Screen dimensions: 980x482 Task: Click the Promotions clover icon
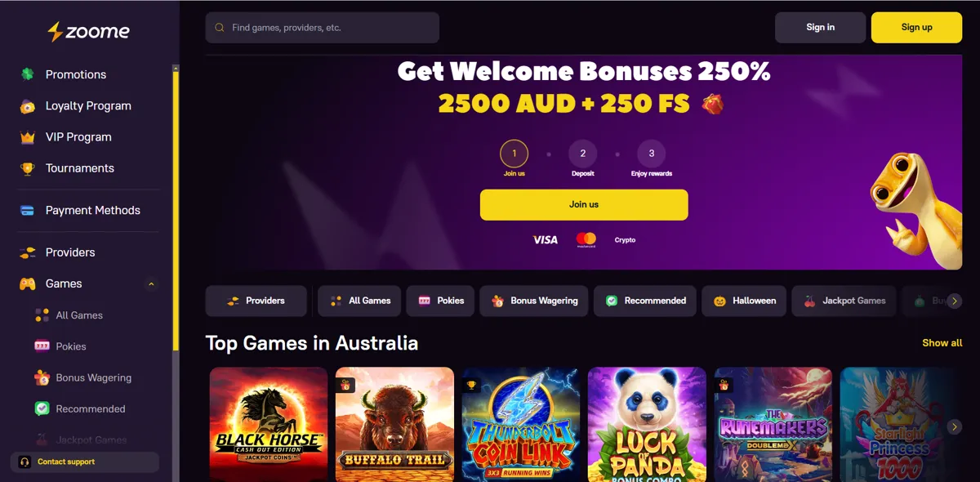click(x=28, y=74)
